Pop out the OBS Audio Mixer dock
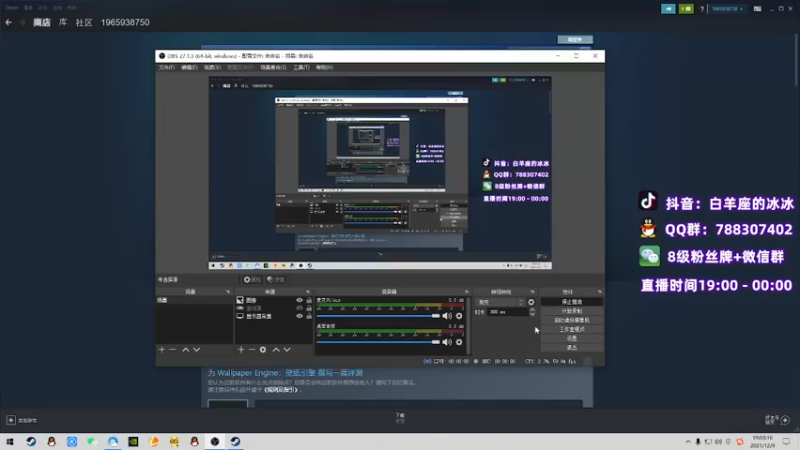The width and height of the screenshot is (800, 450). (466, 291)
